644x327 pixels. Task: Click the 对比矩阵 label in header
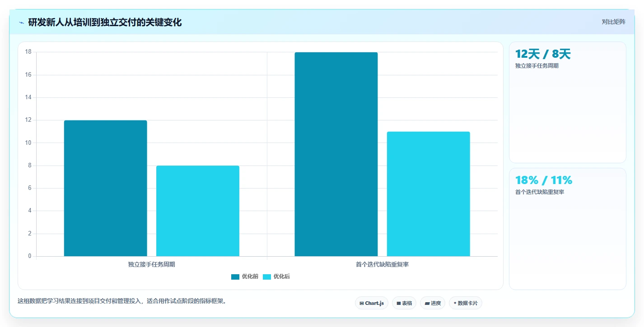click(x=614, y=22)
